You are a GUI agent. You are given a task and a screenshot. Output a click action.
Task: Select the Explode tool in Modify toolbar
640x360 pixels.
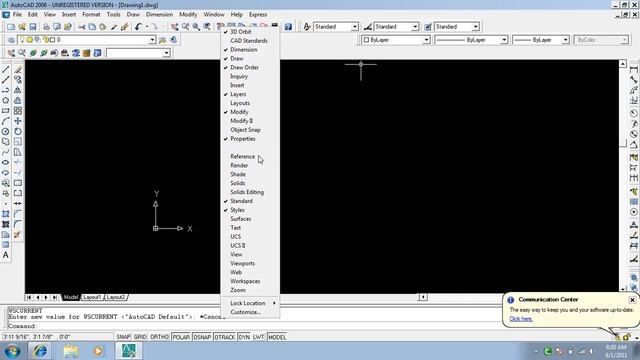click(x=18, y=235)
